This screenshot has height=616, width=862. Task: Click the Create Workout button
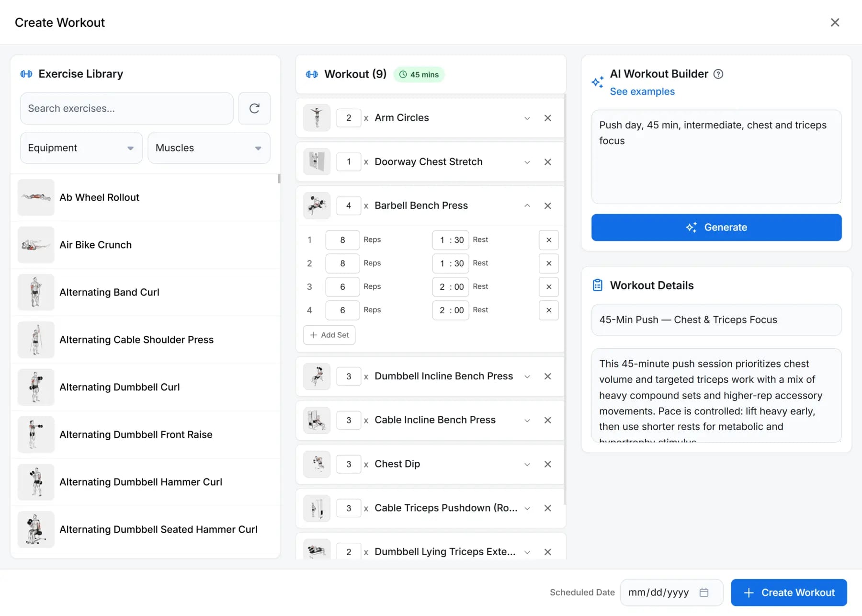788,593
